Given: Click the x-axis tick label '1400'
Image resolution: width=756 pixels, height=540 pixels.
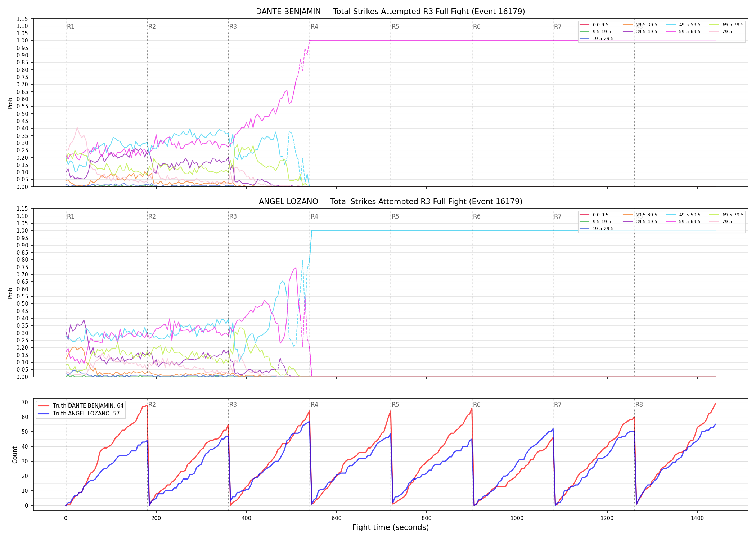Looking at the screenshot, I should 697,518.
